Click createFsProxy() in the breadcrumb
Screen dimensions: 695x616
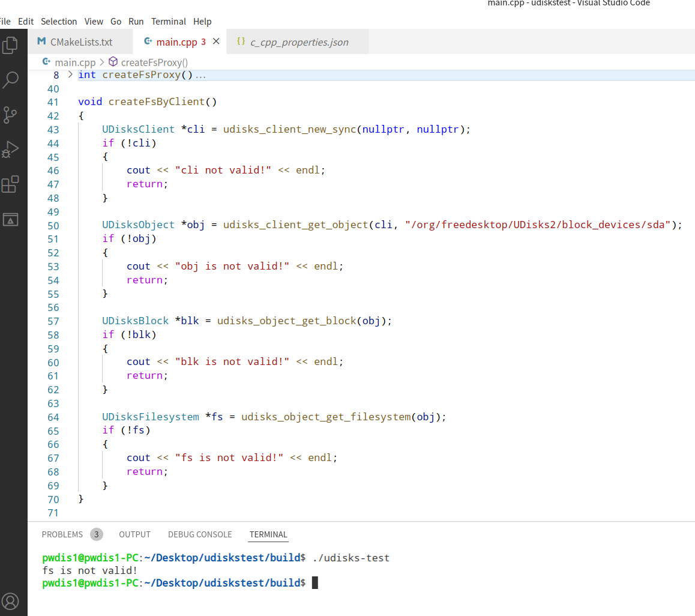tap(154, 62)
